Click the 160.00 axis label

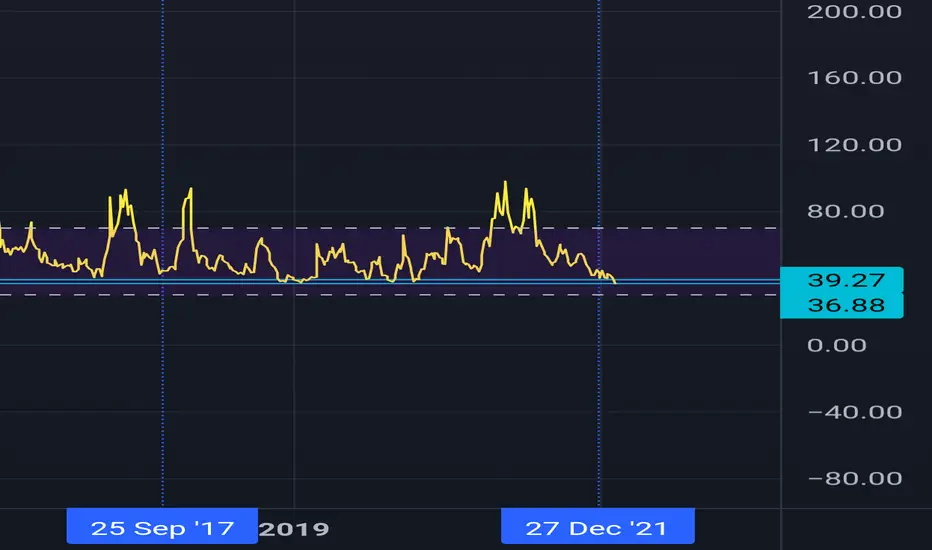[855, 77]
